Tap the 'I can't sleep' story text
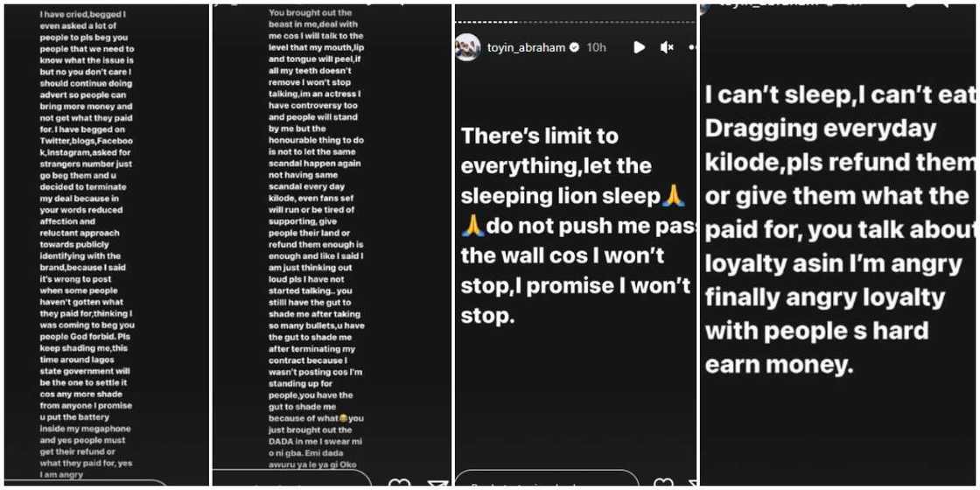This screenshot has width=980, height=490. click(x=840, y=229)
